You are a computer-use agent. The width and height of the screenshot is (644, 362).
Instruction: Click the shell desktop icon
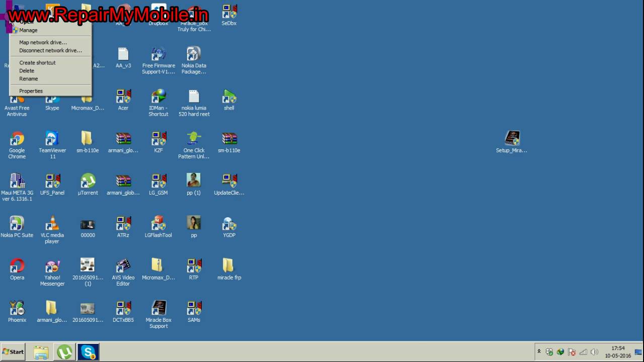pos(229,100)
